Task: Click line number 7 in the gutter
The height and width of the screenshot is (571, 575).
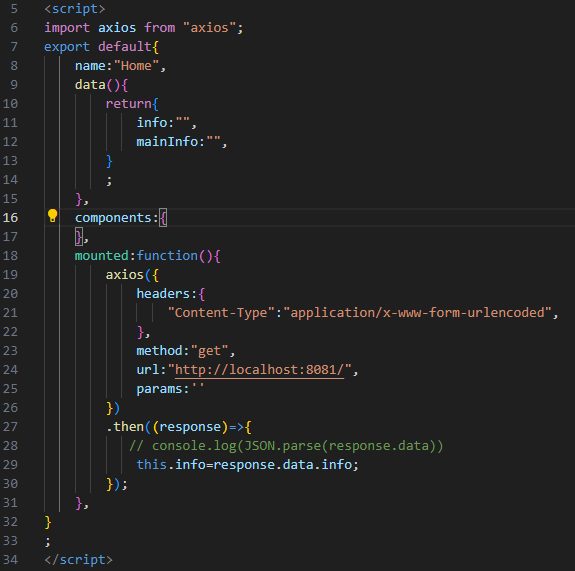Action: (14, 47)
